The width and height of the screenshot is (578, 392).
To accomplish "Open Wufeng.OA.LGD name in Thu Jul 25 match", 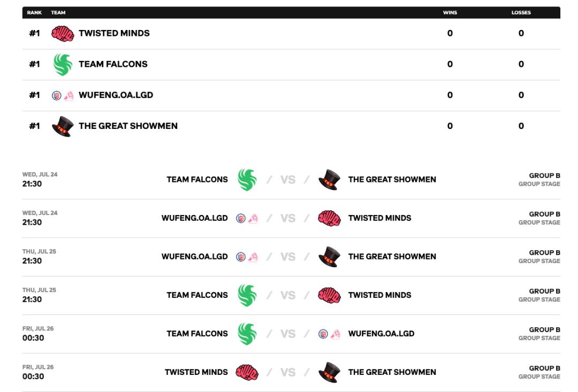I will coord(194,257).
